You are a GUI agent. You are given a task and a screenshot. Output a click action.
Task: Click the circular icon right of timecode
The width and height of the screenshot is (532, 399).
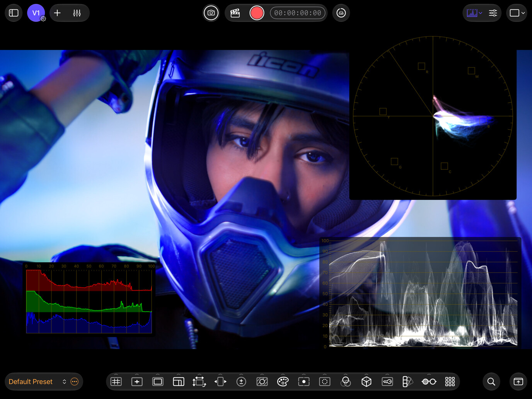341,13
